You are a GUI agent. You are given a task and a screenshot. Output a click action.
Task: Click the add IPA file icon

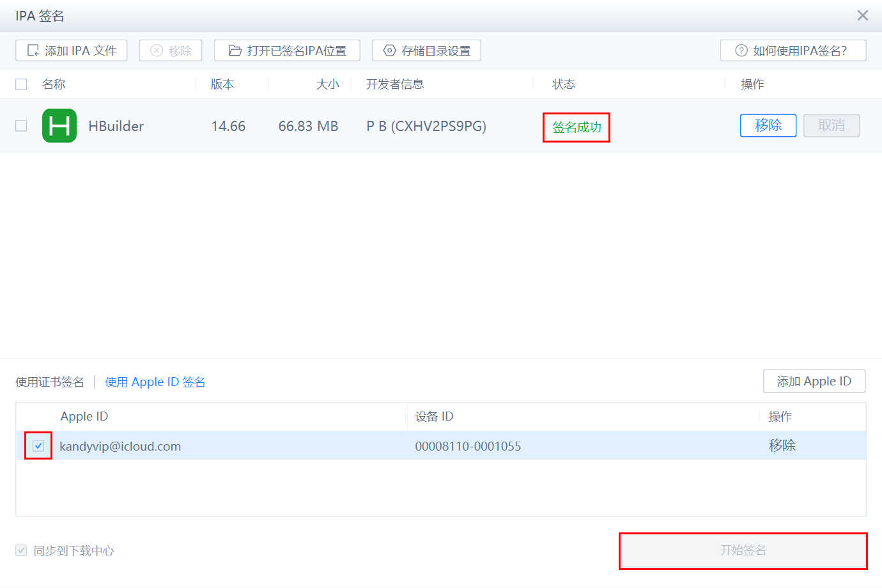point(33,50)
